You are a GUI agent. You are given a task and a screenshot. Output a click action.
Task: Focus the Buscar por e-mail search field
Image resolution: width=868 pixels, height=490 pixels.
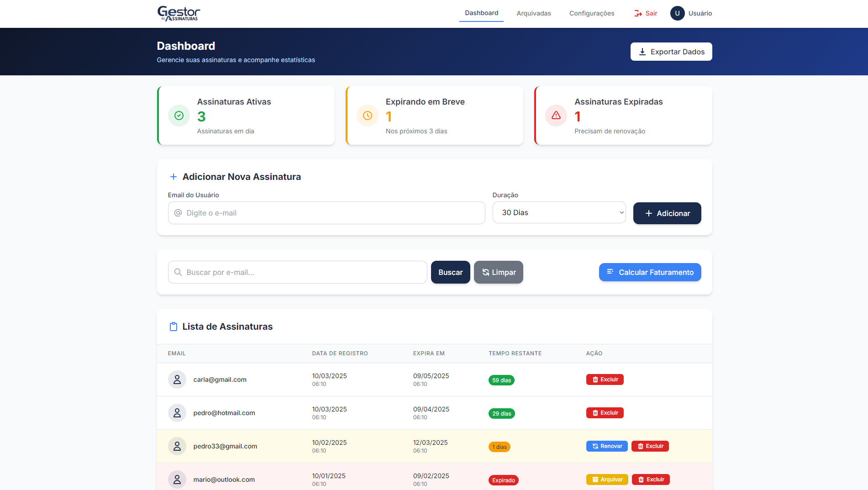click(298, 272)
